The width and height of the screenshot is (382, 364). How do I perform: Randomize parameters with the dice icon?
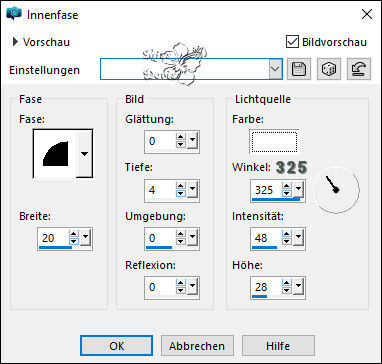[329, 69]
